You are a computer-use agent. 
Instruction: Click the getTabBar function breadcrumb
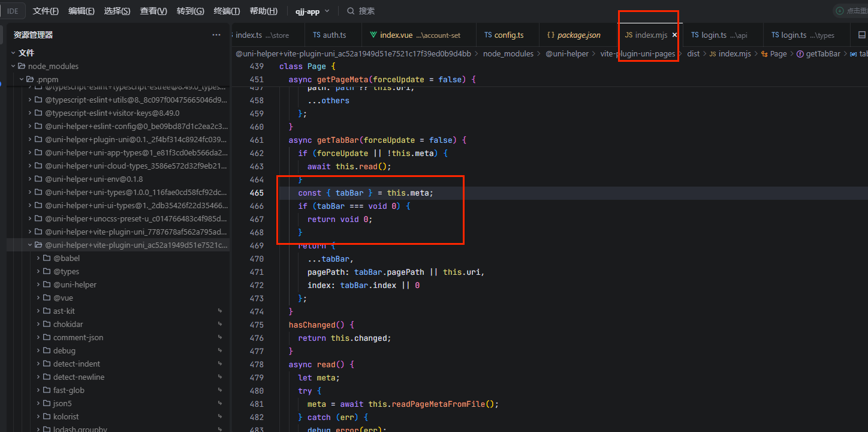(x=822, y=54)
